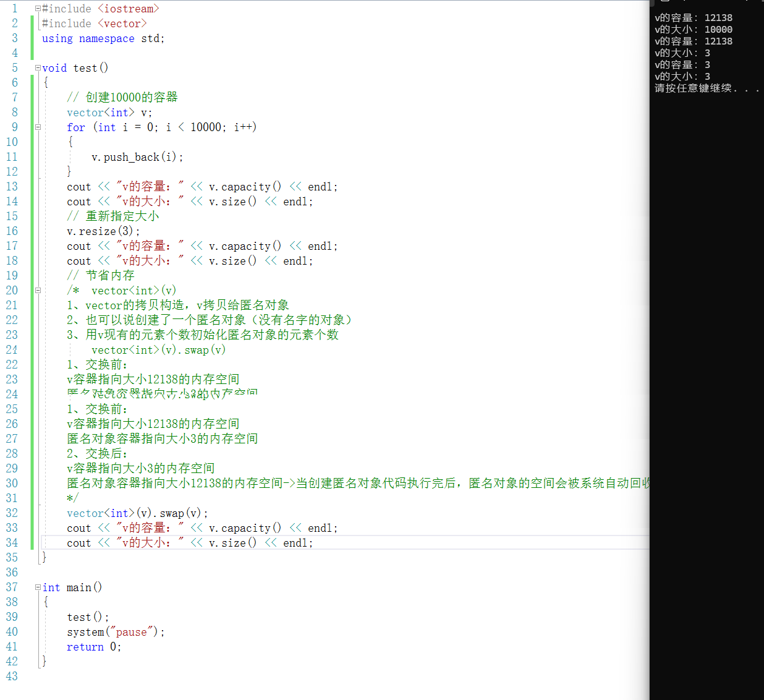
Task: Click comment line '2、也可以说创建了一个匿名对象'
Action: [x=210, y=320]
